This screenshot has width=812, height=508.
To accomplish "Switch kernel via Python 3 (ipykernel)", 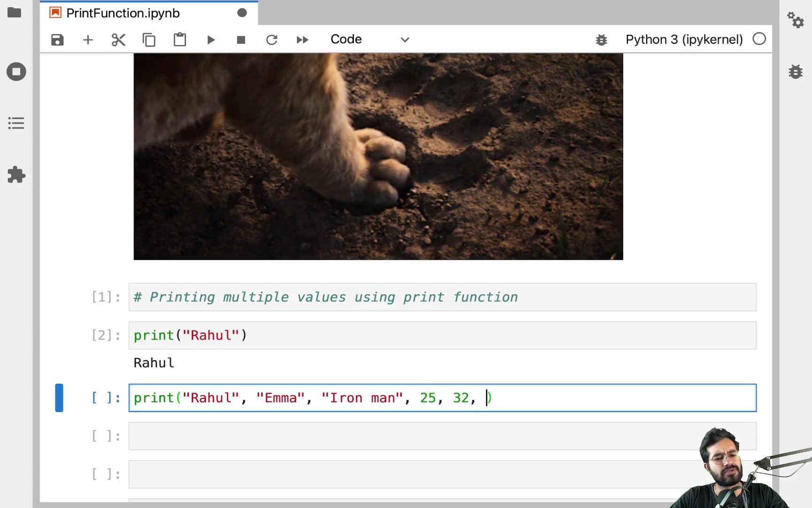I will tap(684, 40).
